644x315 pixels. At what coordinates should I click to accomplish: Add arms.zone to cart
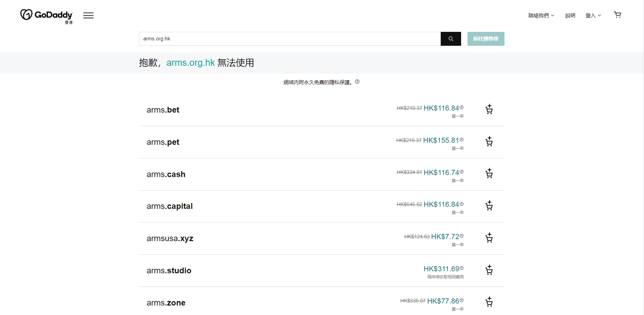[x=489, y=302]
